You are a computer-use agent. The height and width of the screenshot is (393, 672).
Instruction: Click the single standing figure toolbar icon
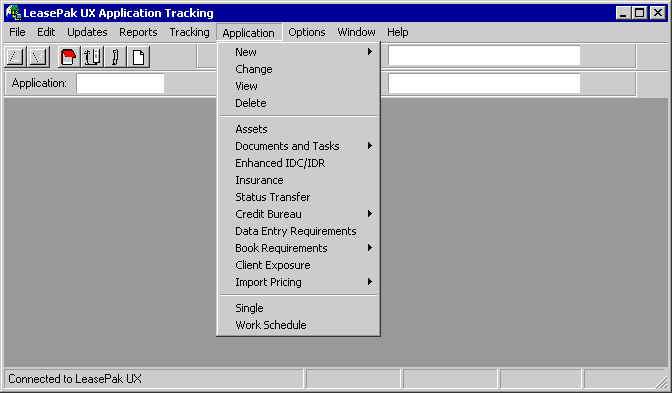pyautogui.click(x=115, y=57)
